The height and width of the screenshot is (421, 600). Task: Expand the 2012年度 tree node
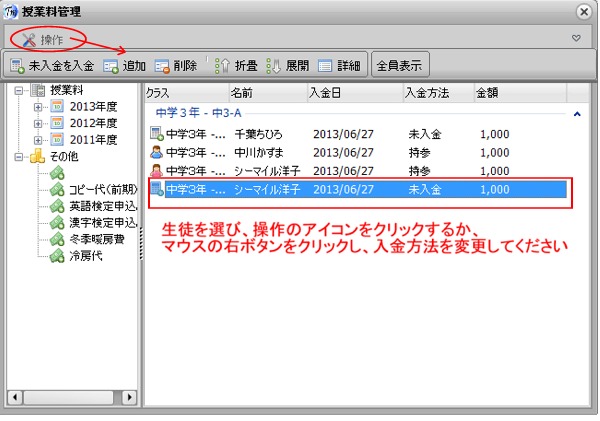click(38, 124)
